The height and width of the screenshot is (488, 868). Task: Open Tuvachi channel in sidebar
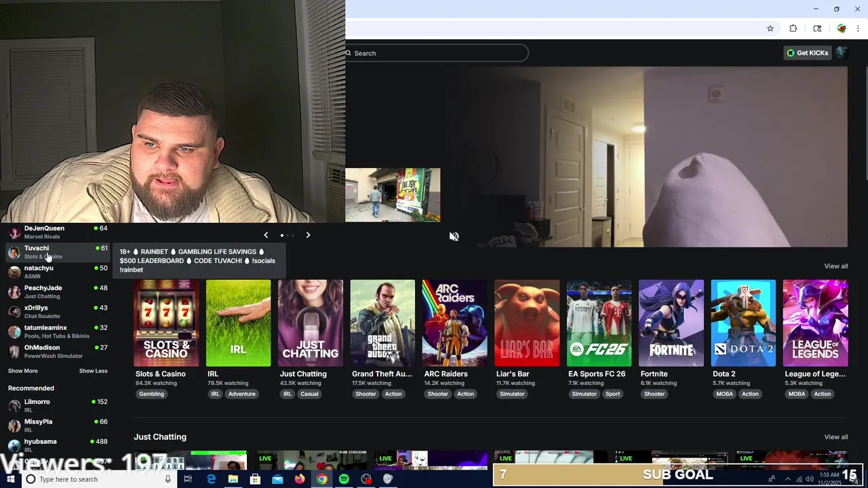point(58,252)
